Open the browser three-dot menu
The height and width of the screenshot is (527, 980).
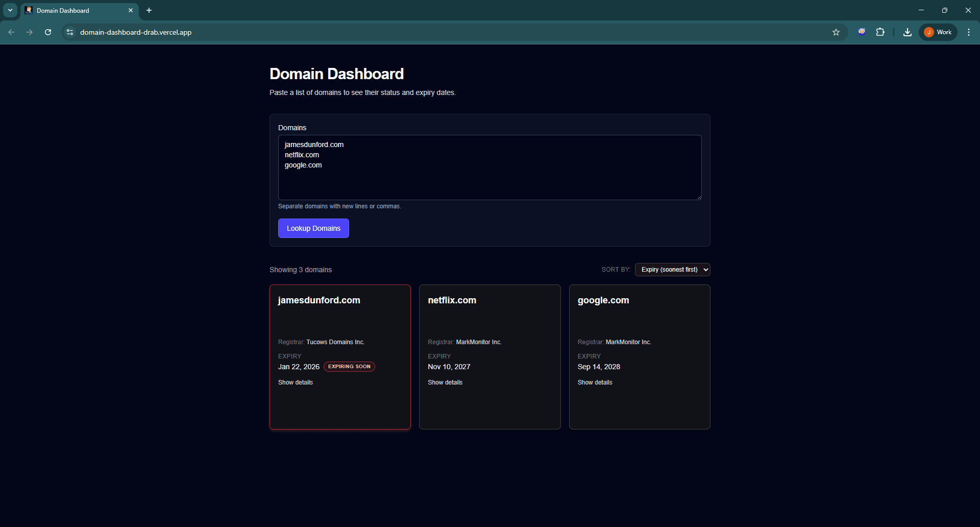tap(968, 32)
